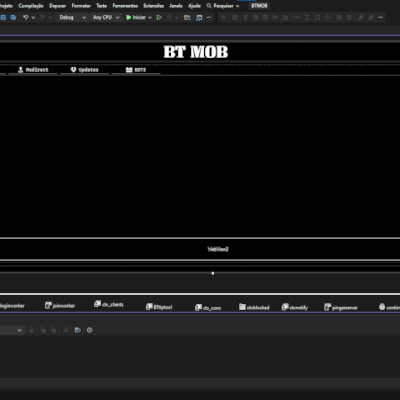
Task: Select ctsblocked component in tray
Action: coord(254,307)
